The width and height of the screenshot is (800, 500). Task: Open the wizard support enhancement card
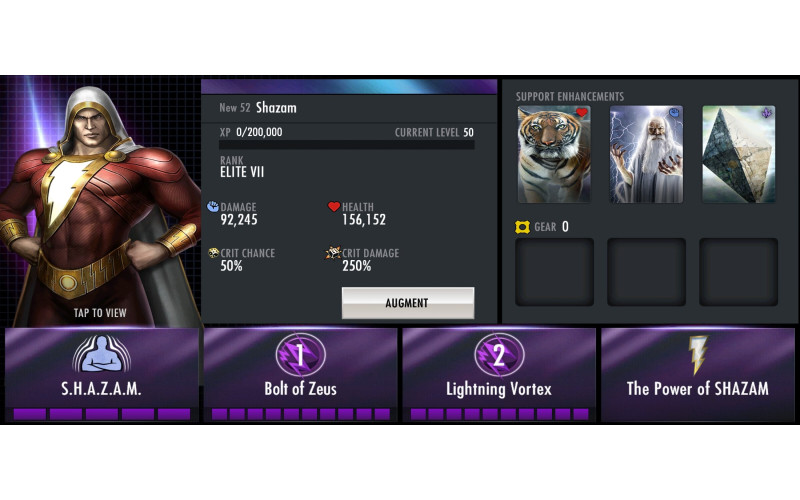point(646,155)
